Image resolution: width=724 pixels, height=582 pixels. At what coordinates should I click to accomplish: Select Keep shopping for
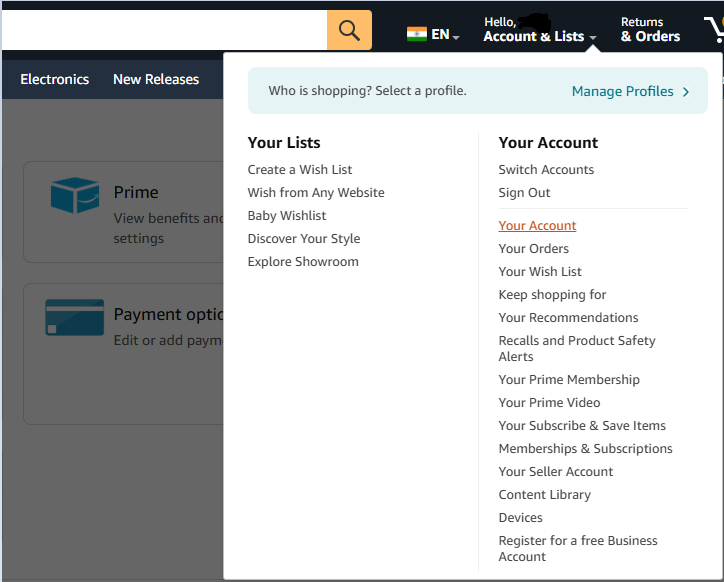pos(552,295)
